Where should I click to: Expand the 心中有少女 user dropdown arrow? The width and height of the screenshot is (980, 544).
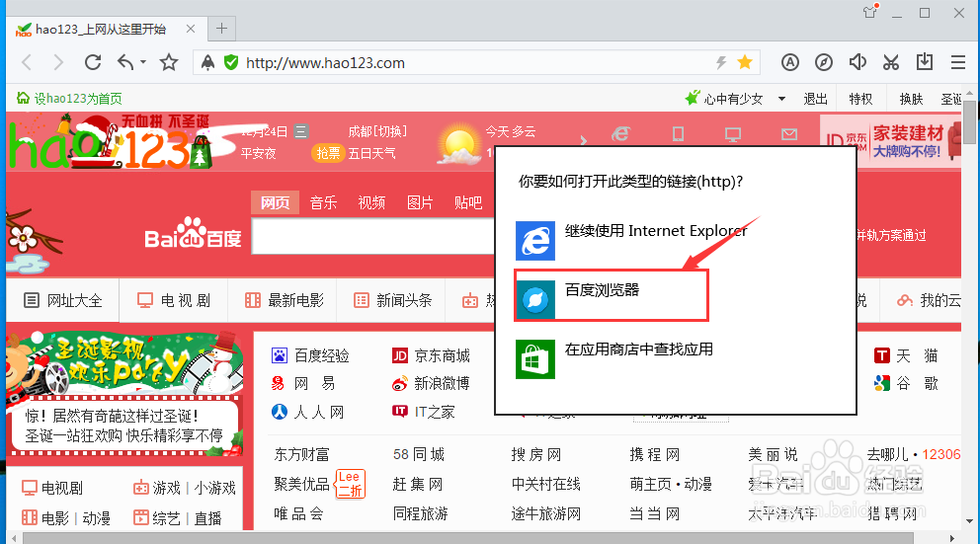(781, 99)
